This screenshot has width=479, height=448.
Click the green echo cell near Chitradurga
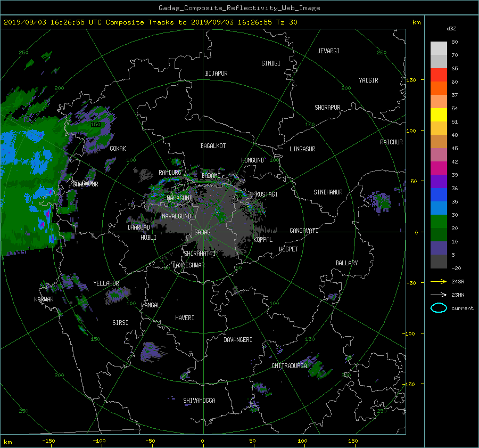pyautogui.click(x=318, y=368)
